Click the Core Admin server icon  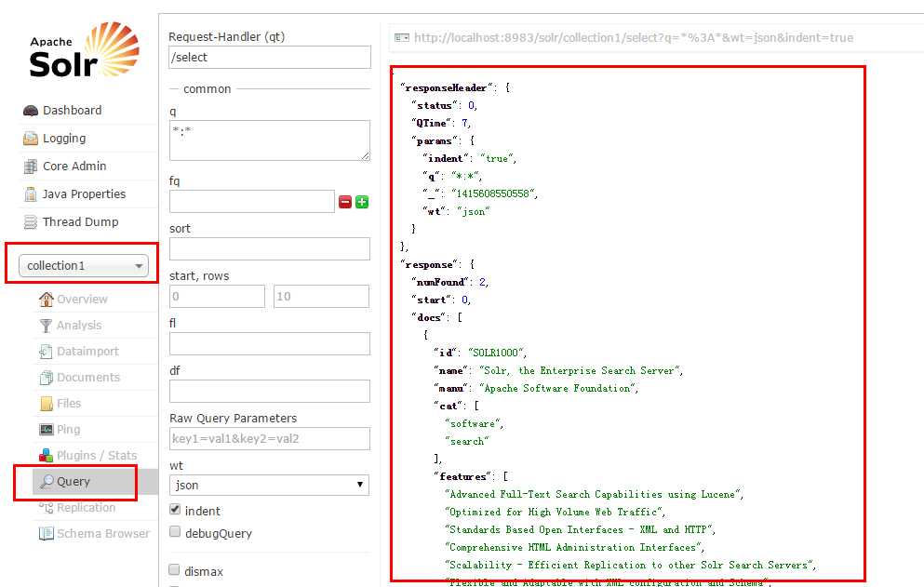31,167
